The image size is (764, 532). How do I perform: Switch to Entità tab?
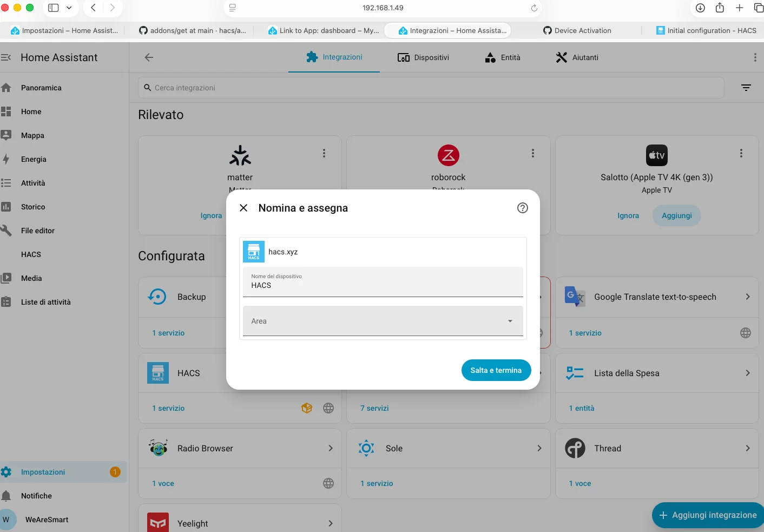coord(503,57)
